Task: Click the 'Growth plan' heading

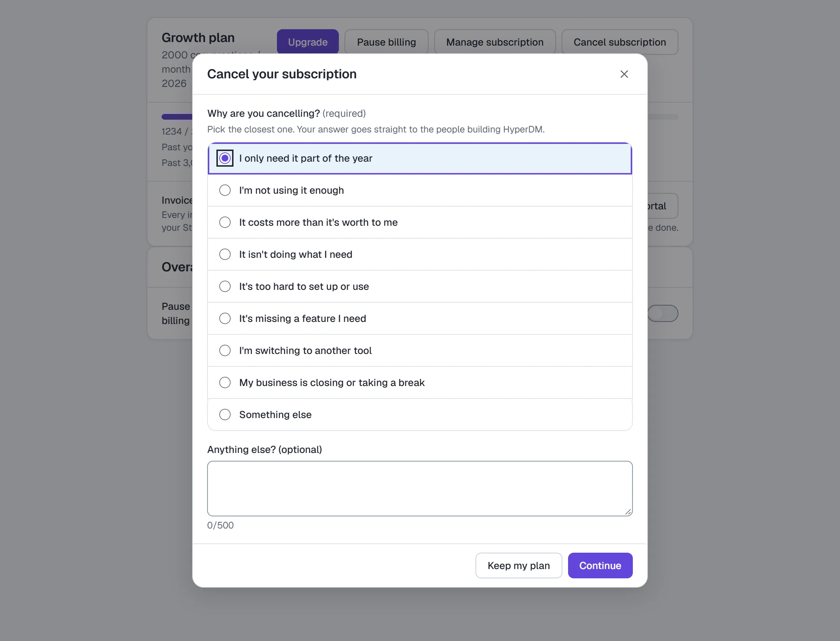Action: click(198, 38)
